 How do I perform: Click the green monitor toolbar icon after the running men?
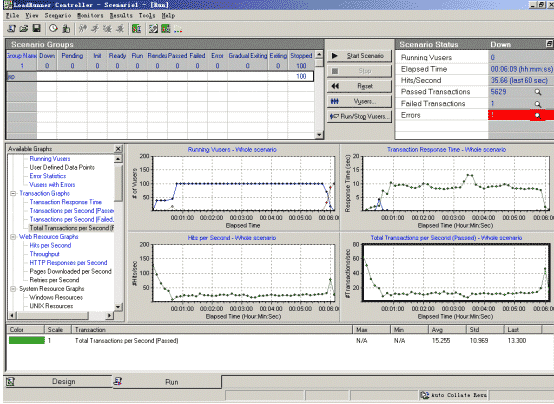pos(136,28)
